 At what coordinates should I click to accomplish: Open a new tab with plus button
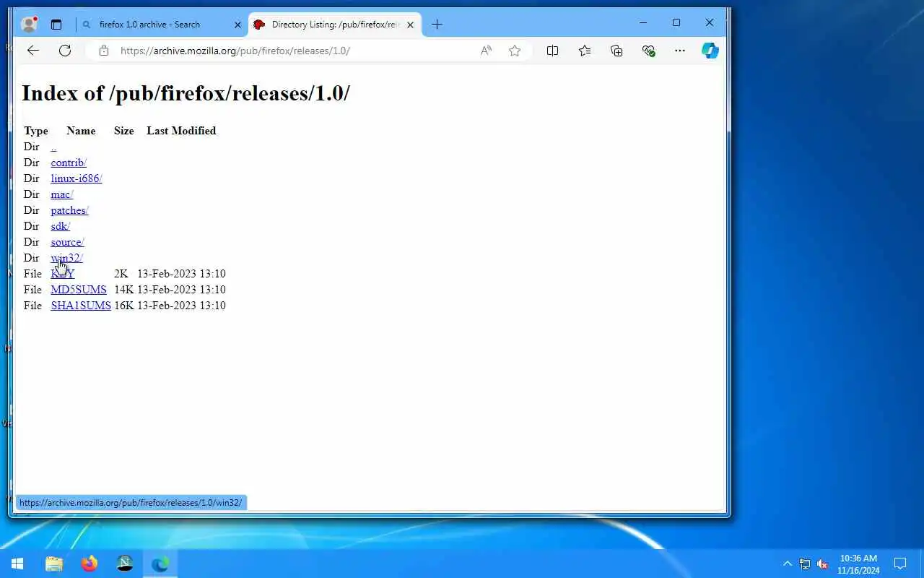[x=437, y=25]
